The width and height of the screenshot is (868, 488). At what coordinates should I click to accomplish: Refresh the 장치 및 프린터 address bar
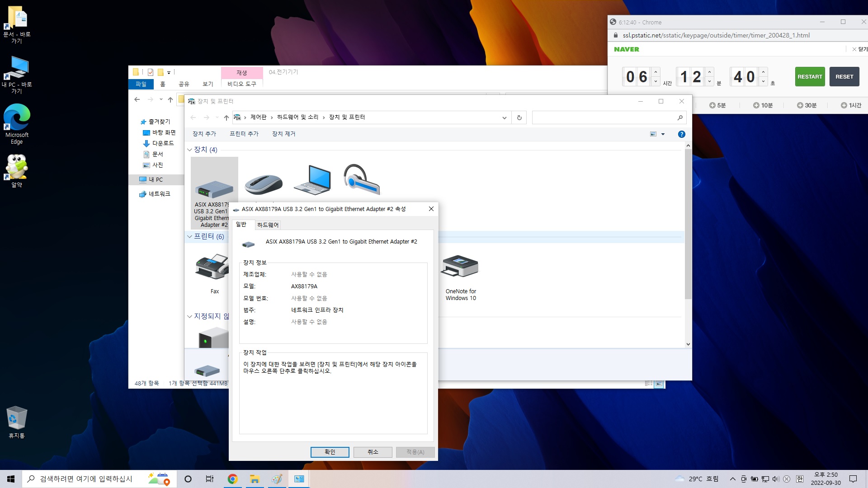click(x=519, y=117)
